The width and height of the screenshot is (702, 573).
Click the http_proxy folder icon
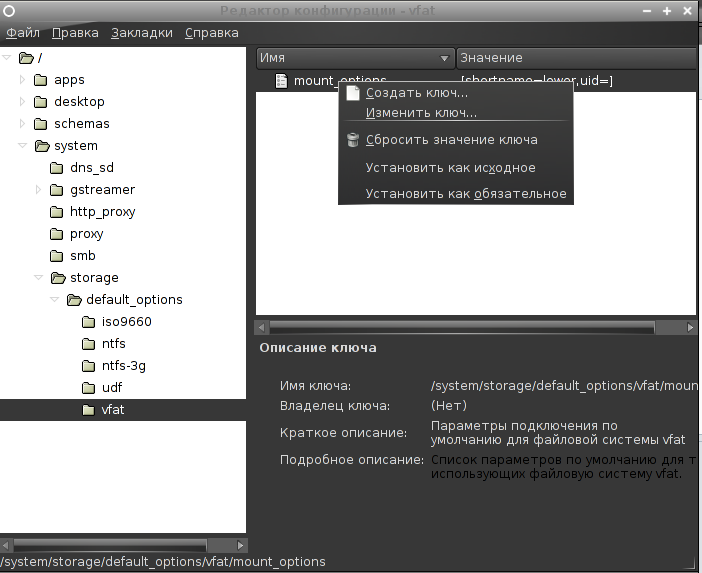click(x=56, y=212)
